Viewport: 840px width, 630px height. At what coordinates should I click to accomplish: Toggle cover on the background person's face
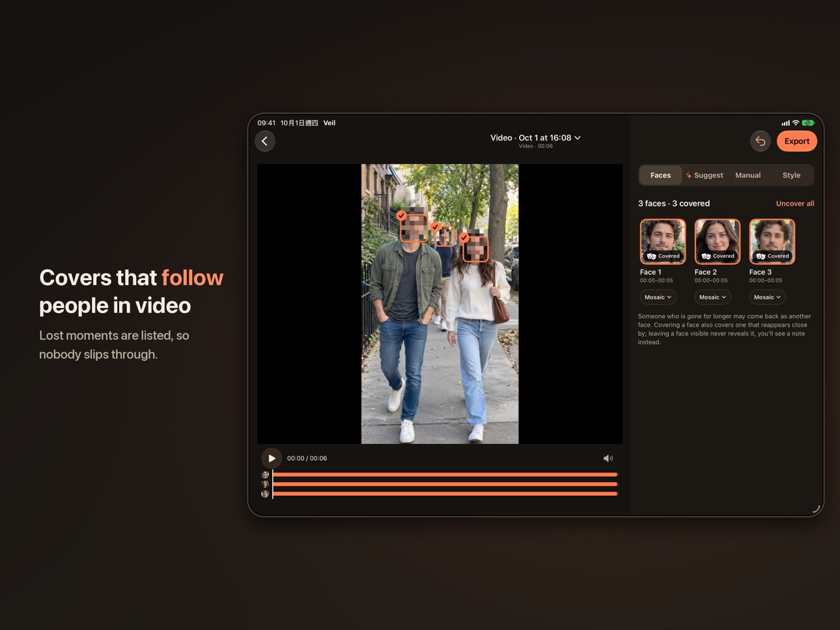click(x=445, y=236)
